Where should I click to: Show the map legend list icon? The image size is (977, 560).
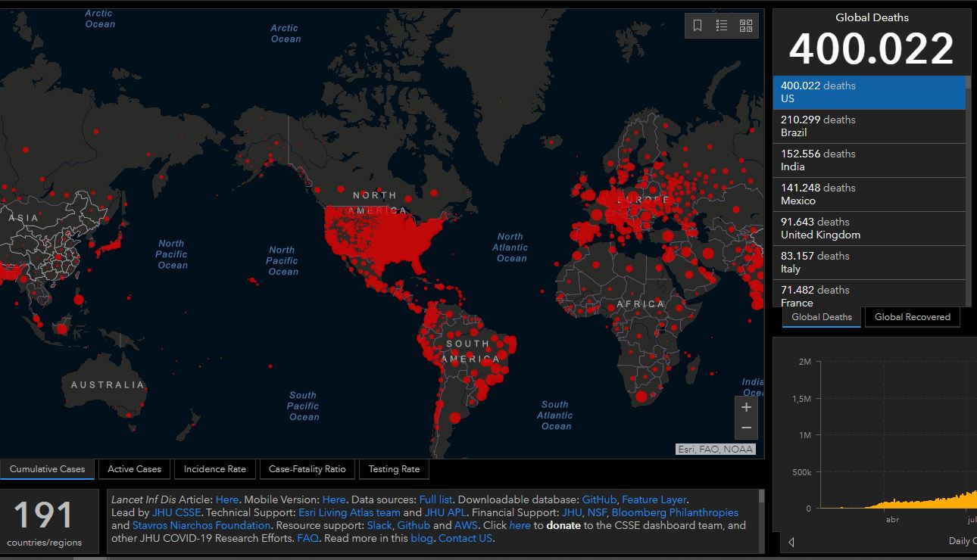click(x=722, y=26)
